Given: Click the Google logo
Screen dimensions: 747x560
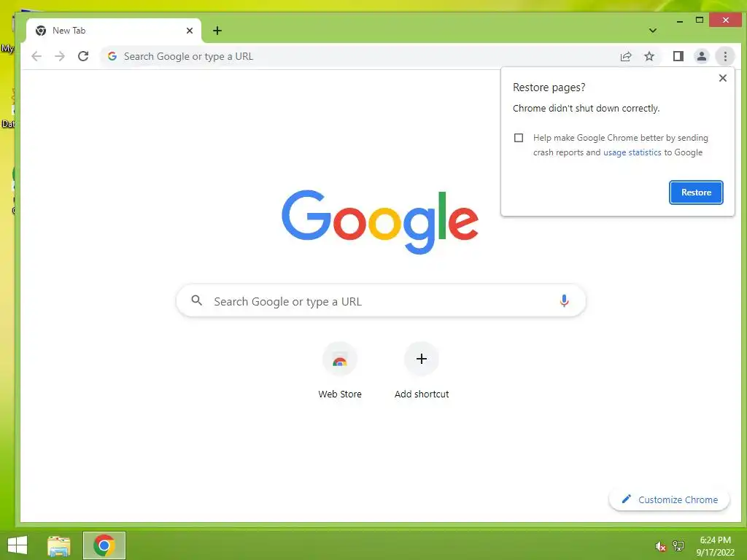Looking at the screenshot, I should click(x=380, y=222).
